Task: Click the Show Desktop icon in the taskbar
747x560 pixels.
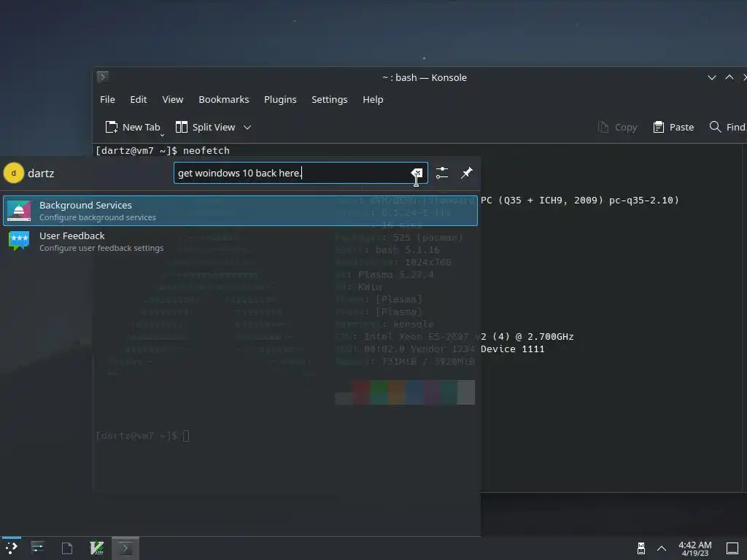Action: pyautogui.click(x=732, y=548)
